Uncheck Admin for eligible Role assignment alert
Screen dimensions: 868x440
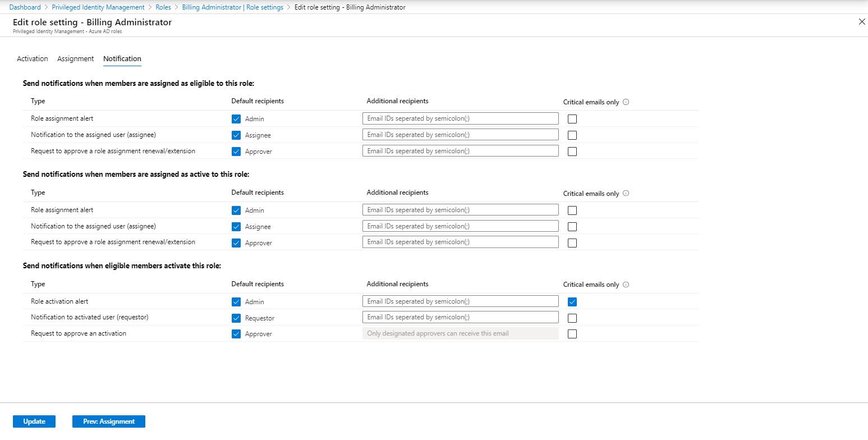pyautogui.click(x=236, y=119)
